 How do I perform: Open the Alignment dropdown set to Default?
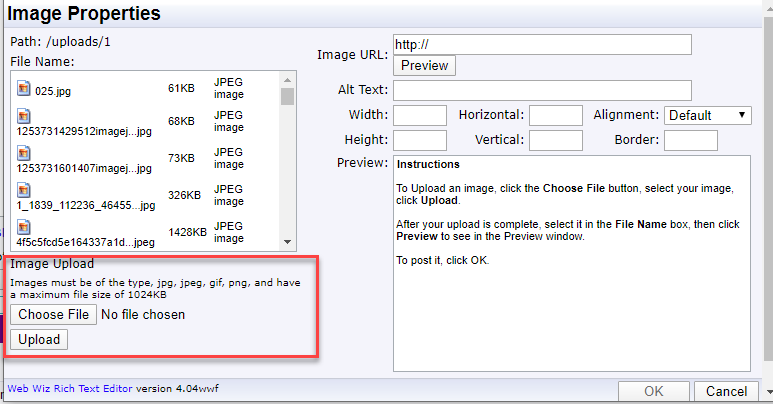pyautogui.click(x=707, y=115)
